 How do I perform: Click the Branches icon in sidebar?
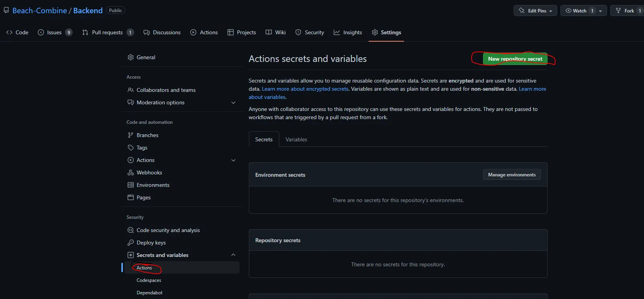131,135
